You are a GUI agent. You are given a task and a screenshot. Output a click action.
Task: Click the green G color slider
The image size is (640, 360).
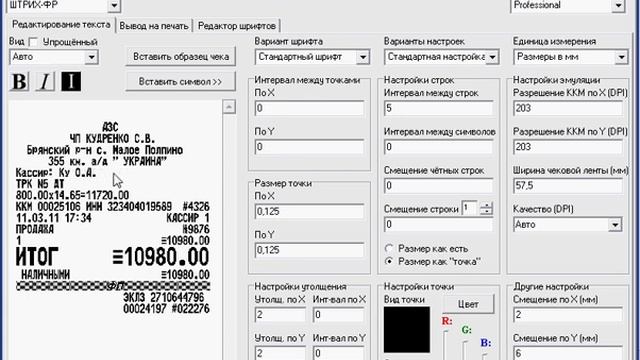click(x=466, y=350)
